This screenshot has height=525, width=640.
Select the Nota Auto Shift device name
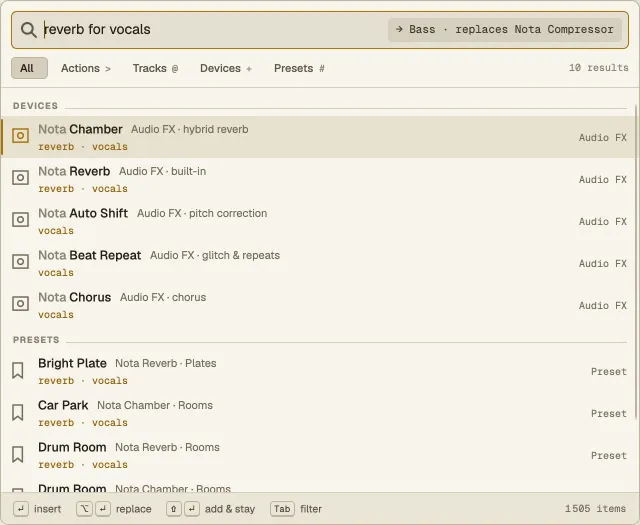(x=83, y=214)
